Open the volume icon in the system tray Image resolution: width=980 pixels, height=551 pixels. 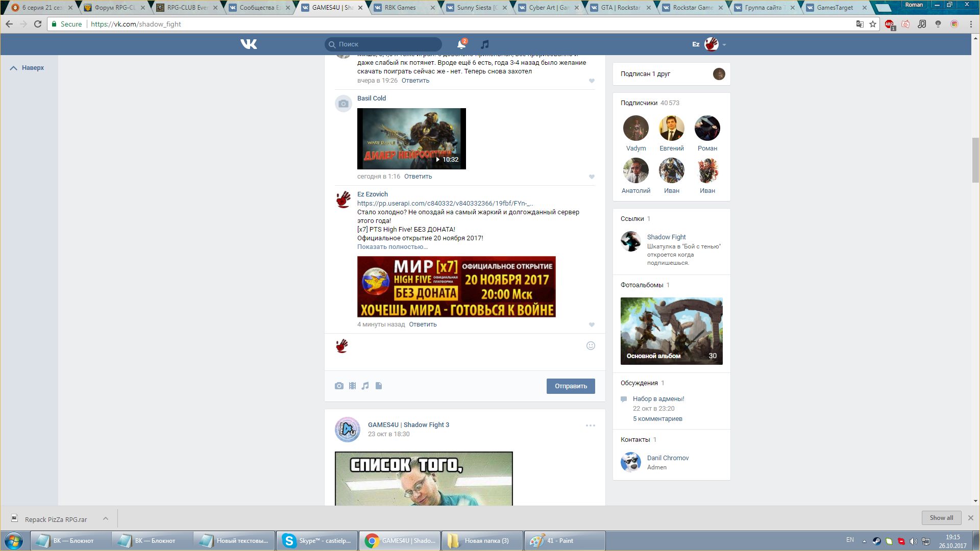click(914, 541)
